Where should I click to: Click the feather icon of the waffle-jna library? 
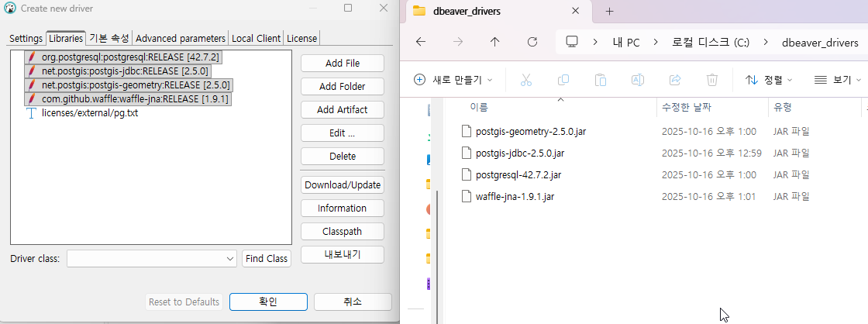point(32,99)
